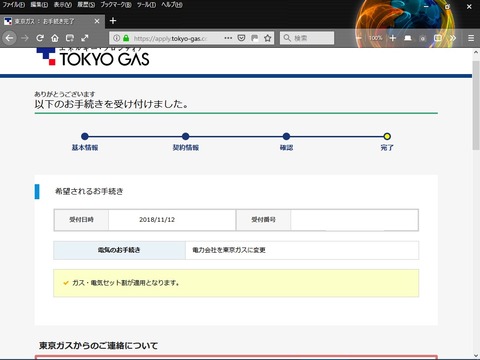Click the 受付日時 label cell
This screenshot has height=360, width=480.
click(x=81, y=220)
